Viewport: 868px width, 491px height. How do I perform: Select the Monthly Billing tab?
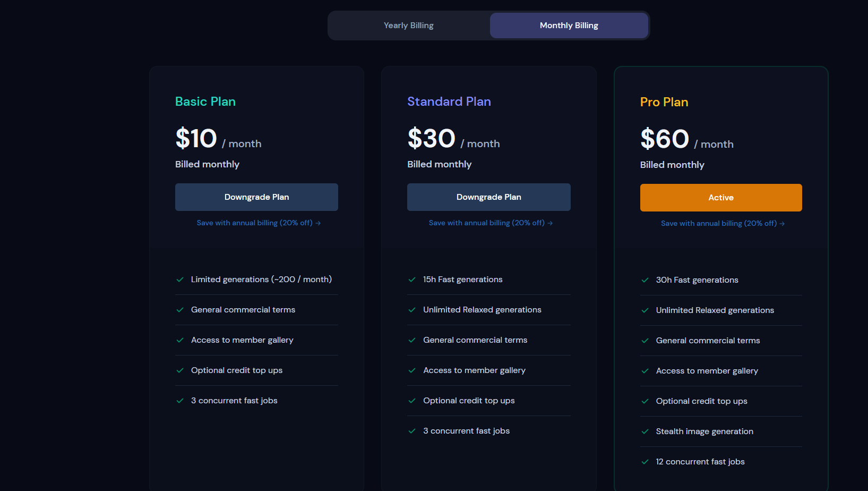point(569,26)
